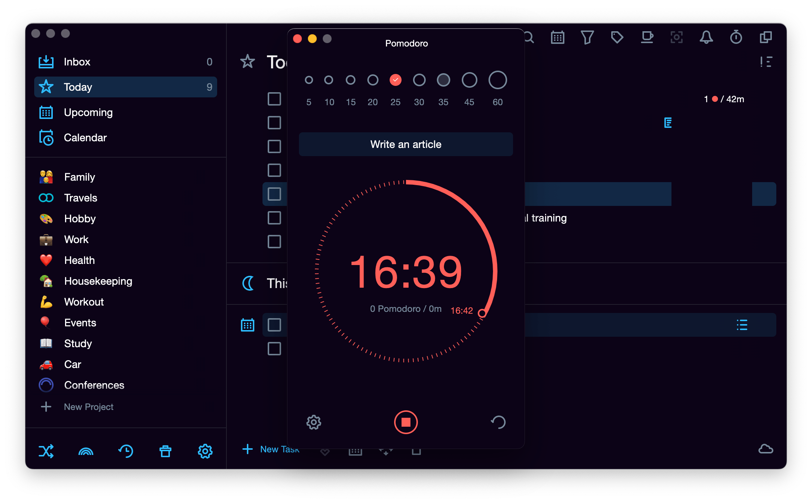Select the checked 25 minute duration

(x=396, y=80)
